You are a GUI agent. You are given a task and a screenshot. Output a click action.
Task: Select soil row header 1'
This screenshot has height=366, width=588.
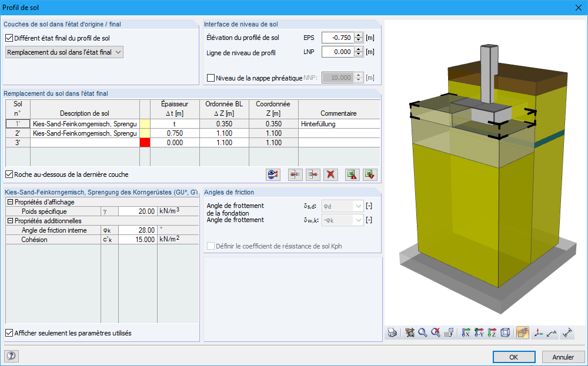[x=18, y=123]
